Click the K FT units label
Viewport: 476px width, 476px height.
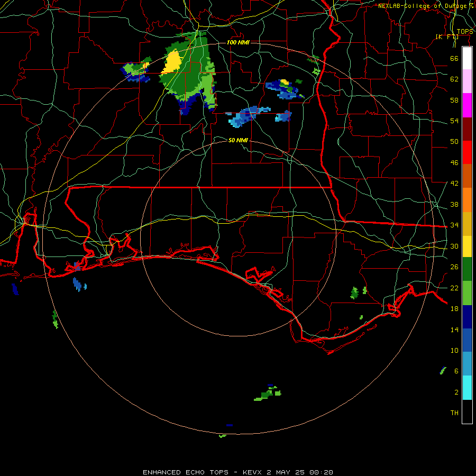447,36
